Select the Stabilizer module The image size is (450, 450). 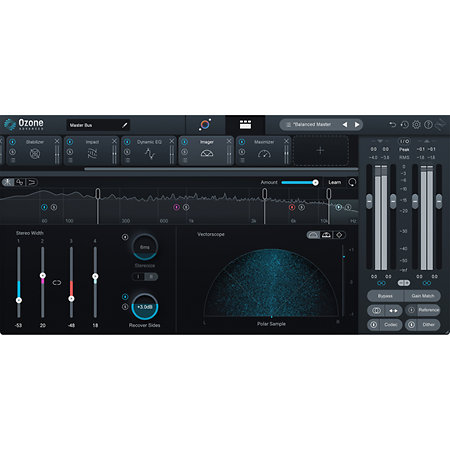[35, 151]
